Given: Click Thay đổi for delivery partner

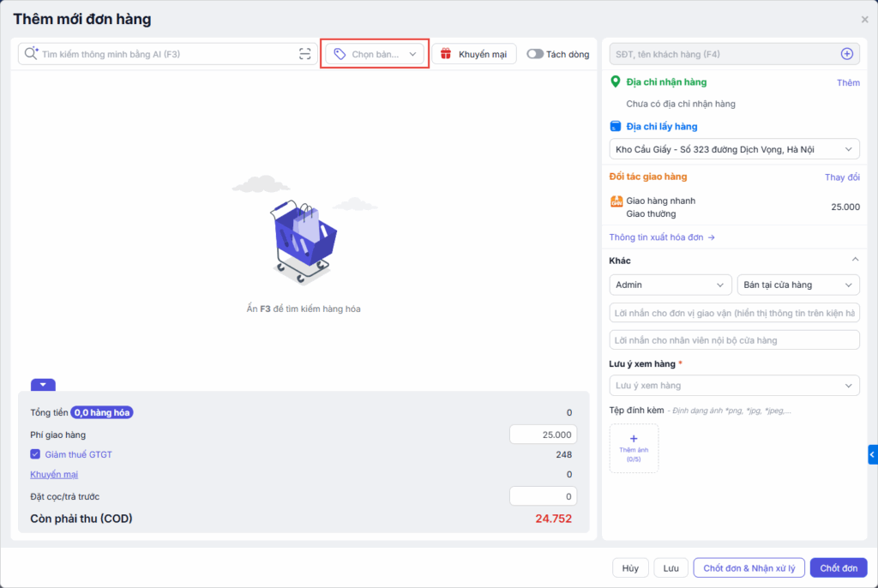Looking at the screenshot, I should pyautogui.click(x=842, y=177).
